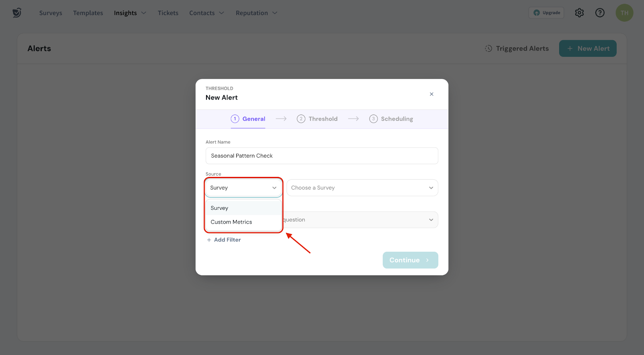The width and height of the screenshot is (644, 355).
Task: Click the plus icon beside Add Filter
Action: pyautogui.click(x=209, y=240)
